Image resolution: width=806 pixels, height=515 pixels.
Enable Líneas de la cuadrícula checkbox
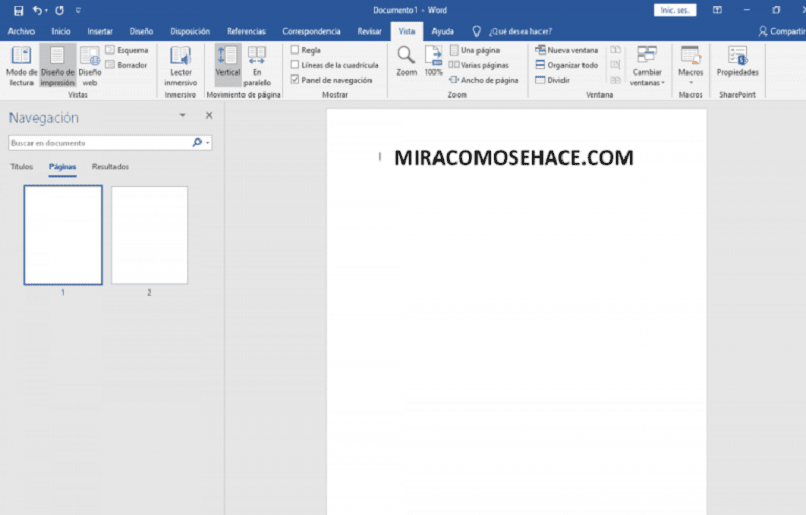[x=295, y=65]
